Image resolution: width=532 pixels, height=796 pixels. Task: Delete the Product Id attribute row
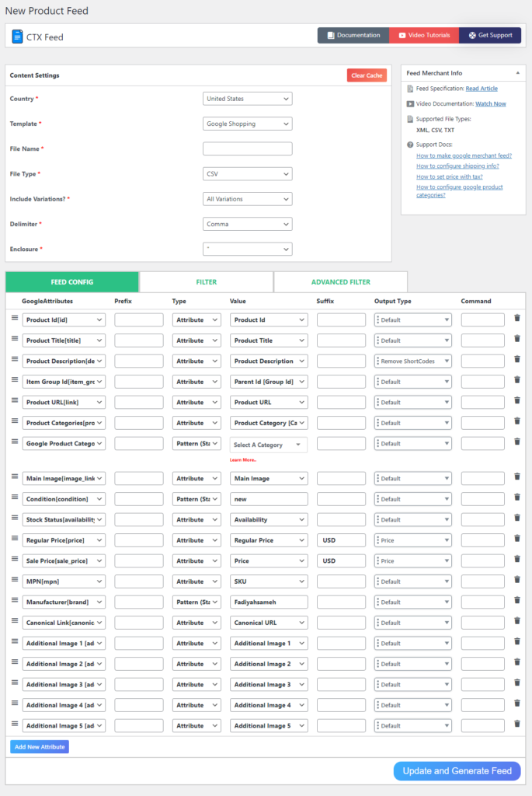(x=516, y=318)
